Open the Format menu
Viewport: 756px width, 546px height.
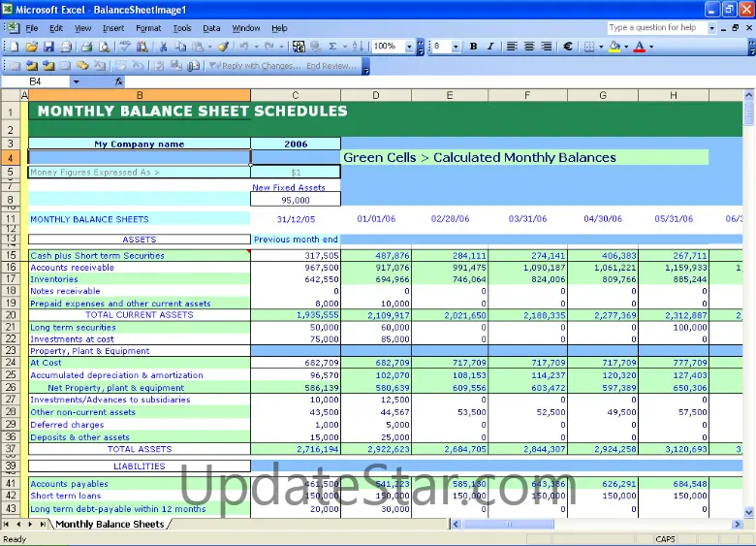pos(148,28)
